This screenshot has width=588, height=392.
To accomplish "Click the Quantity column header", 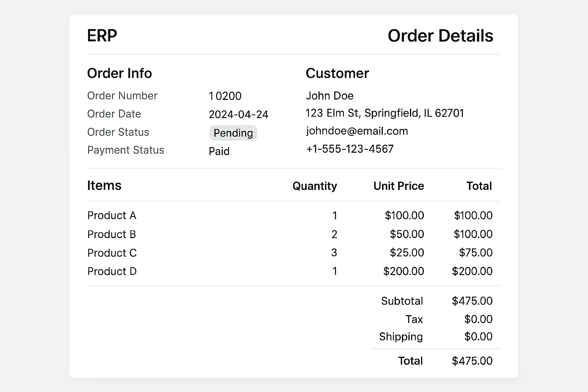I will pyautogui.click(x=315, y=186).
